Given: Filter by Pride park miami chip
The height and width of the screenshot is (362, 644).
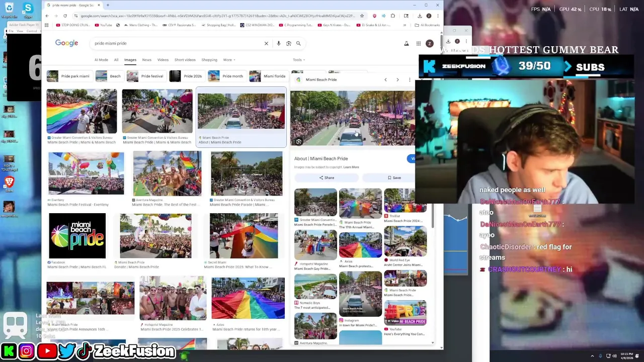Looking at the screenshot, I should [x=69, y=76].
